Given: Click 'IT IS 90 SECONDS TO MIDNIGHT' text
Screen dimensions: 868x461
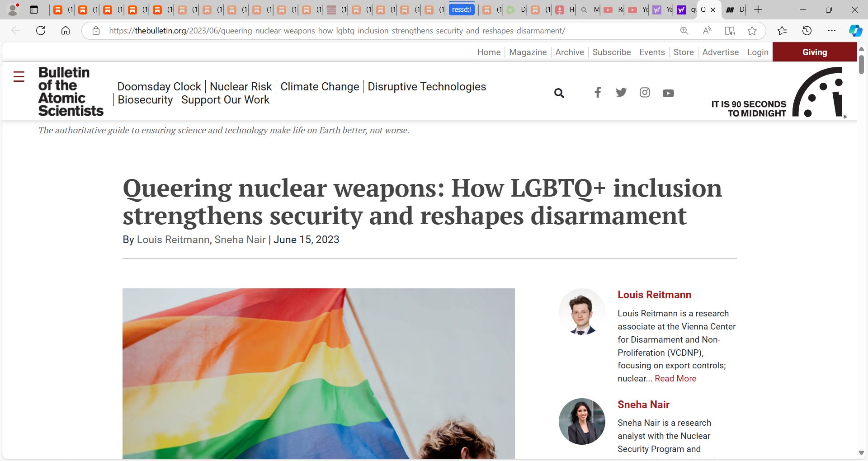Looking at the screenshot, I should coord(749,108).
